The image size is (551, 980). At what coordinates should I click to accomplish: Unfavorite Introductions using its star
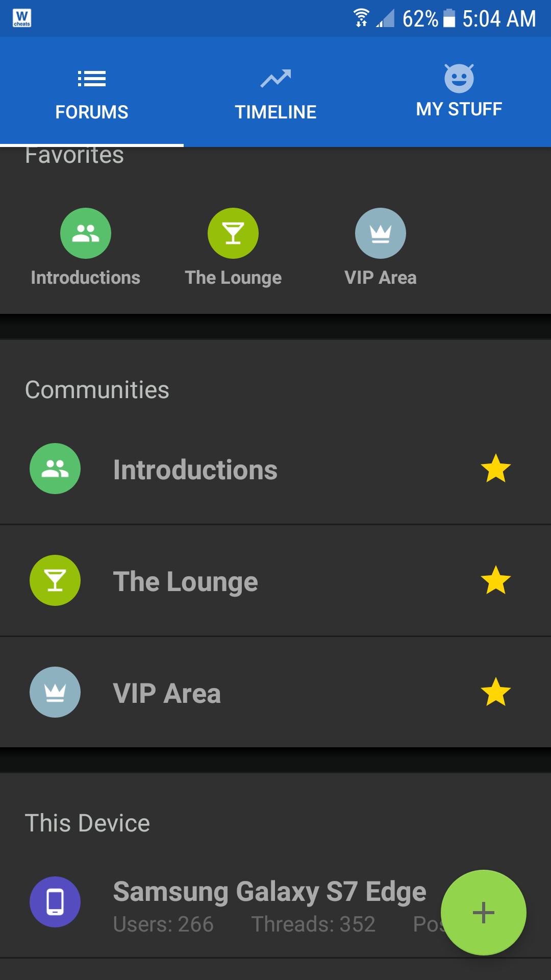coord(495,469)
